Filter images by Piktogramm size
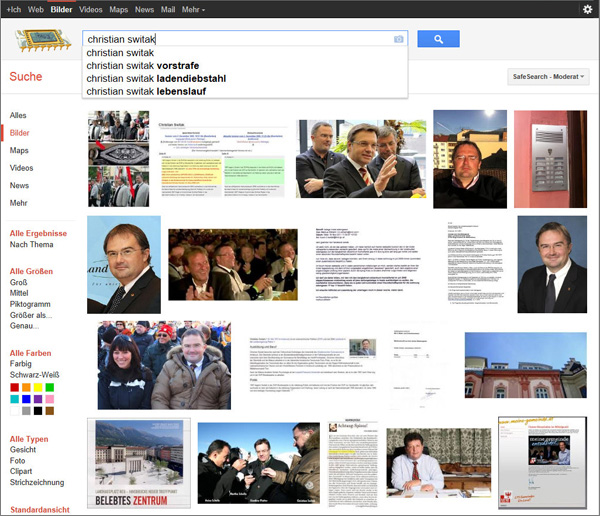The width and height of the screenshot is (600, 516). tap(30, 304)
